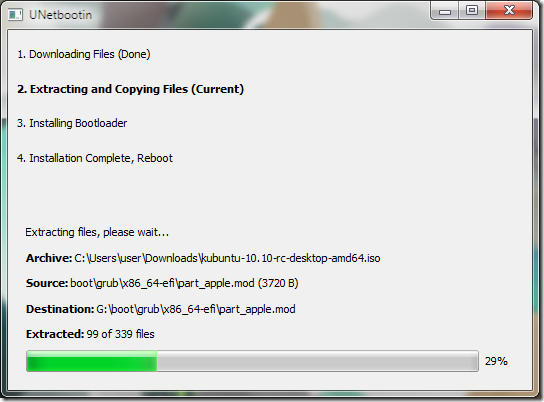This screenshot has height=402, width=544.
Task: Click the UNetbootin app icon in title bar
Action: coord(15,15)
